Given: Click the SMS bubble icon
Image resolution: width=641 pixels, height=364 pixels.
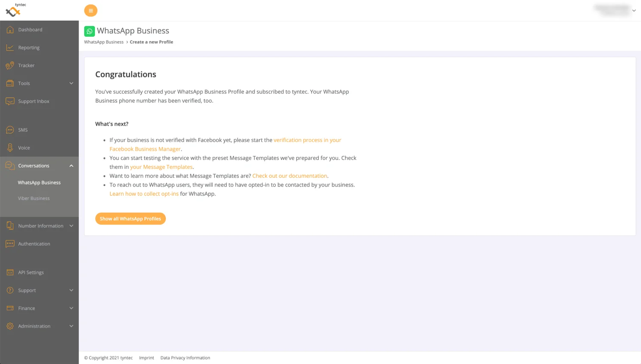Looking at the screenshot, I should coord(10,130).
